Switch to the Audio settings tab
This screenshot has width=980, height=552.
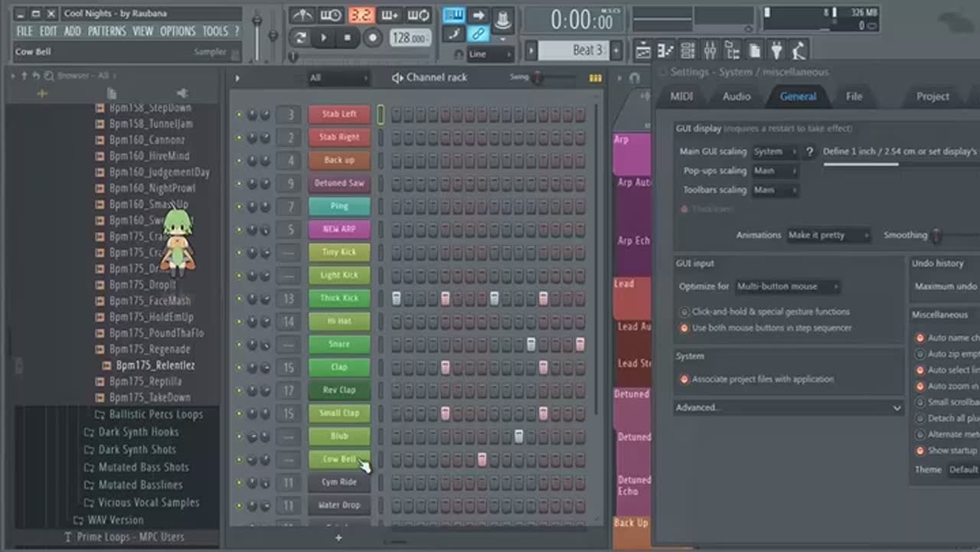point(736,96)
